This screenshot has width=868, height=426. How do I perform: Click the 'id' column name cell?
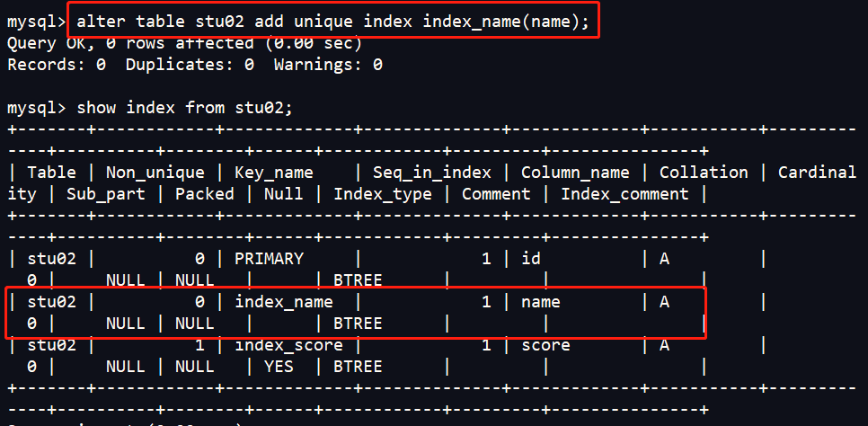pos(531,258)
